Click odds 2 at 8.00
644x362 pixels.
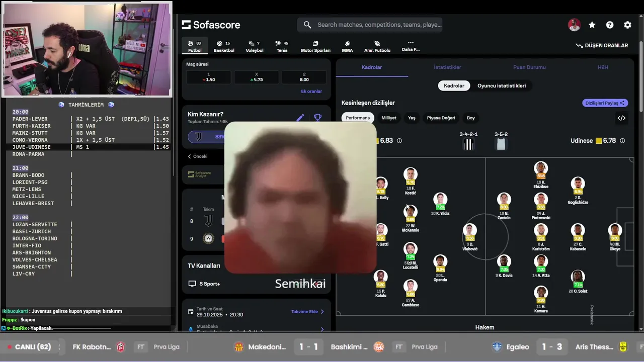tap(304, 77)
